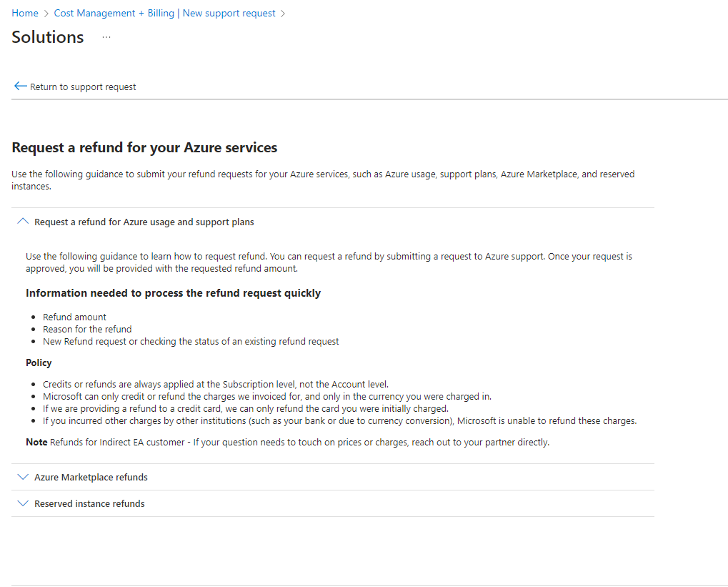Click the 'Refund amount' bullet
The height and width of the screenshot is (587, 728).
pyautogui.click(x=75, y=317)
